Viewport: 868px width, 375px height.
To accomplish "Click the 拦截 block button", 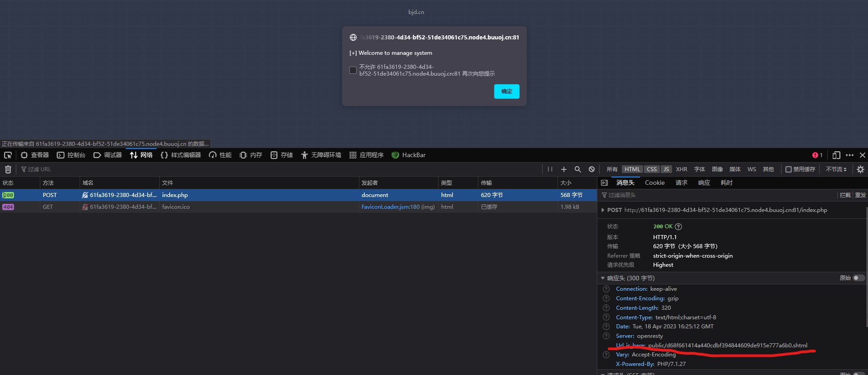I will tap(845, 195).
